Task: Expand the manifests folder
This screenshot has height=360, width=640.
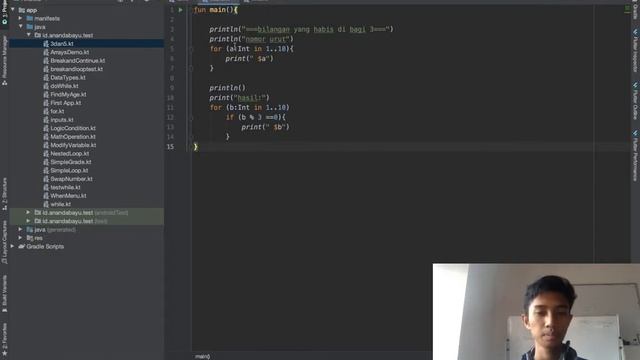Action: tap(20, 18)
